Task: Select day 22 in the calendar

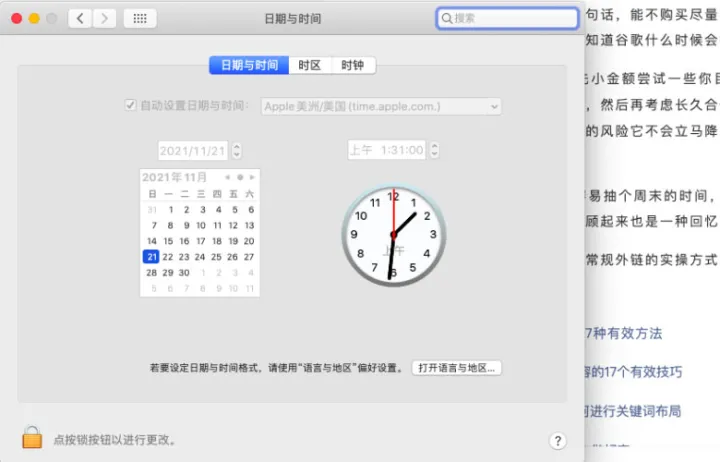Action: click(168, 257)
